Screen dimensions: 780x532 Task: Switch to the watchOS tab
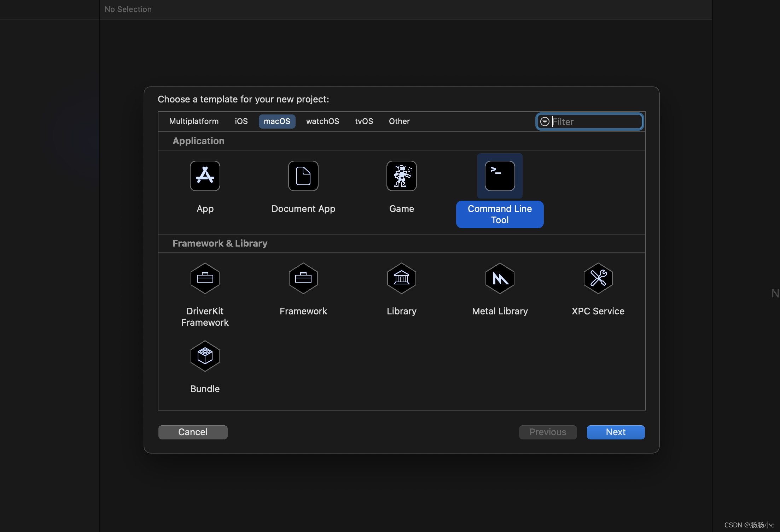coord(322,121)
